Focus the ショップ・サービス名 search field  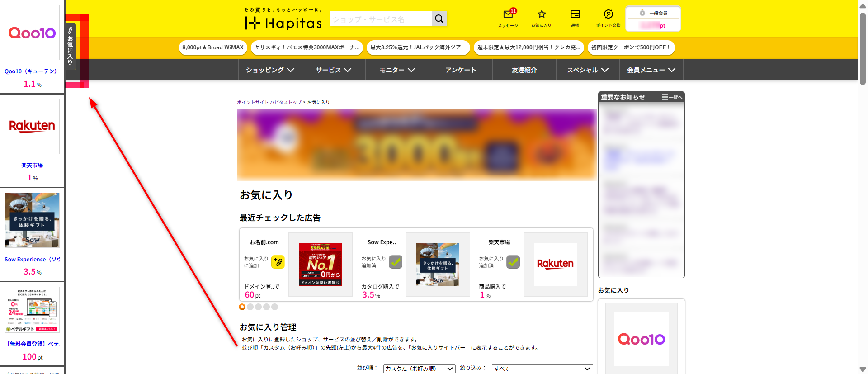381,19
